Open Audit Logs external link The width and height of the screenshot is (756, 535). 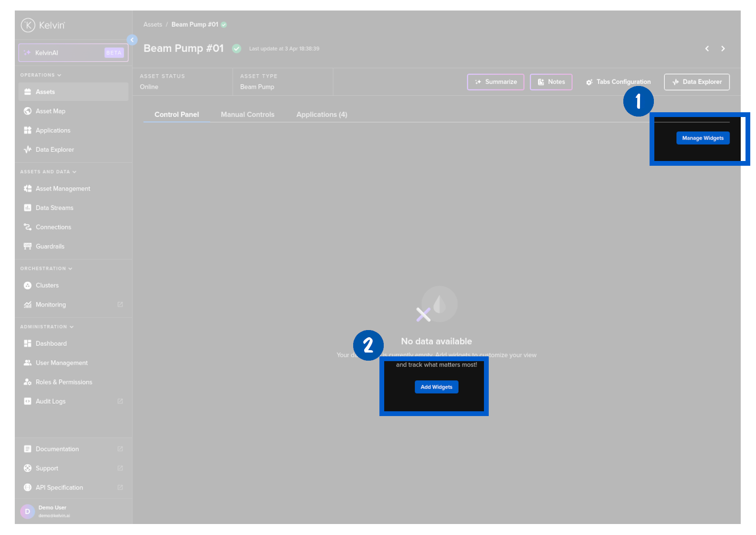pyautogui.click(x=120, y=401)
